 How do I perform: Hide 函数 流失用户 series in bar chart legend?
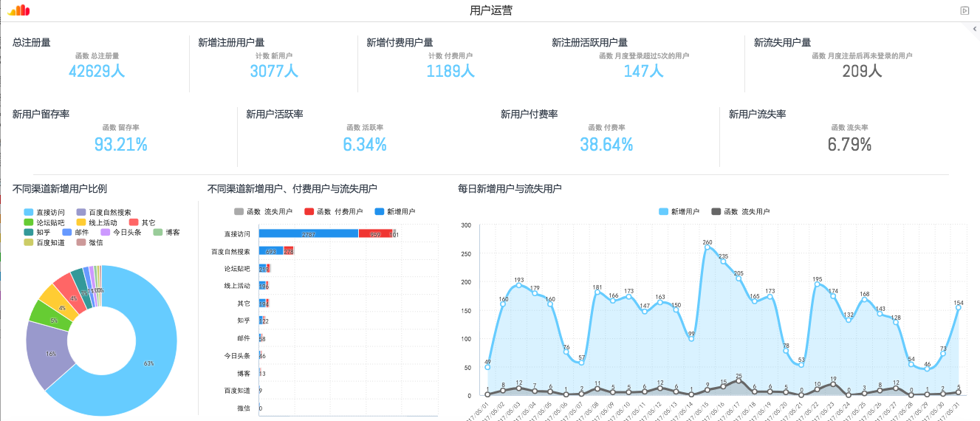[263, 212]
